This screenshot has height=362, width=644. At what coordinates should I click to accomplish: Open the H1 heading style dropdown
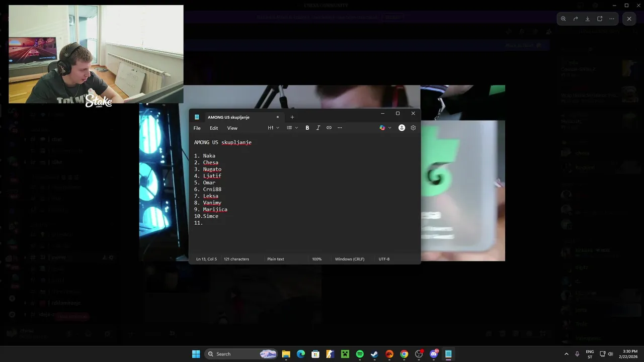273,128
